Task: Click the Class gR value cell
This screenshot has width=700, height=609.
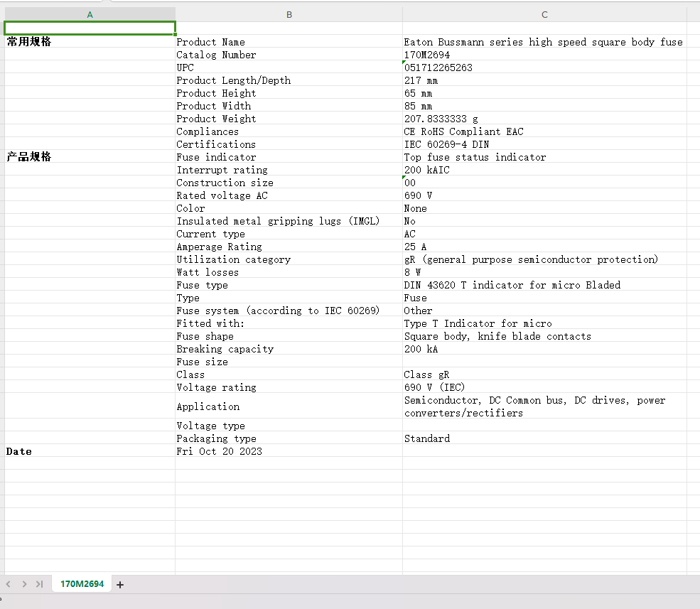Action: [544, 374]
